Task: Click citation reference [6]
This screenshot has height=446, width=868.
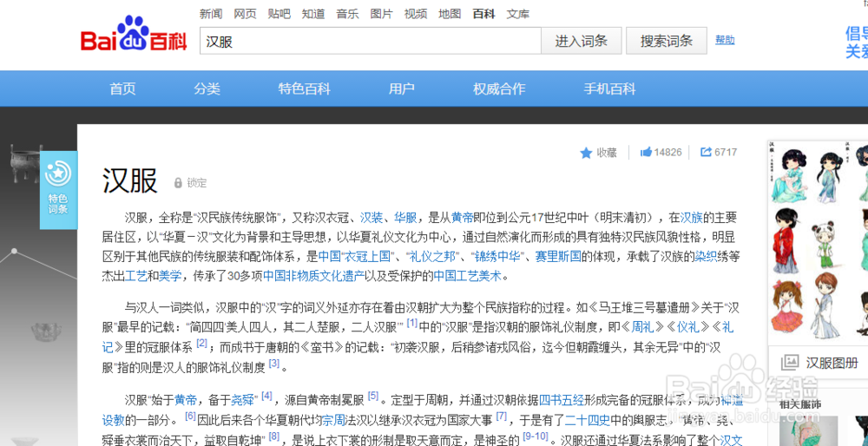Action: 190,415
